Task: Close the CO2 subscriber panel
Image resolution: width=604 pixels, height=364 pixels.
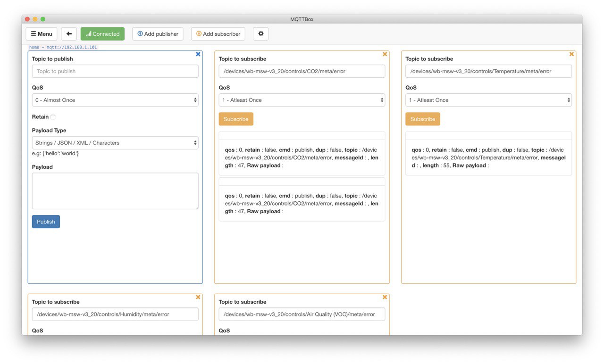Action: [x=385, y=54]
